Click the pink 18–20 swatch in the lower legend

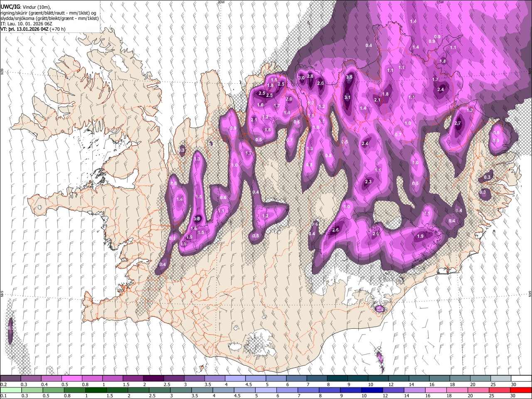click(456, 390)
